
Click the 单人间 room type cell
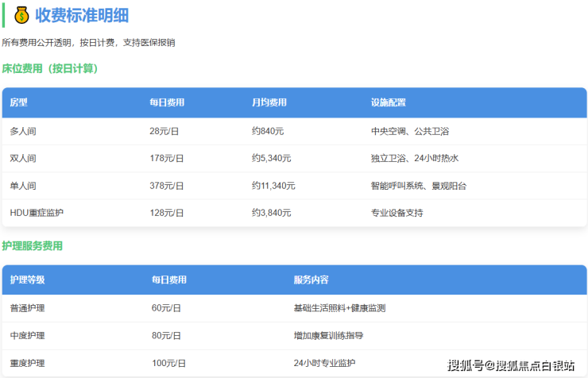(x=23, y=186)
